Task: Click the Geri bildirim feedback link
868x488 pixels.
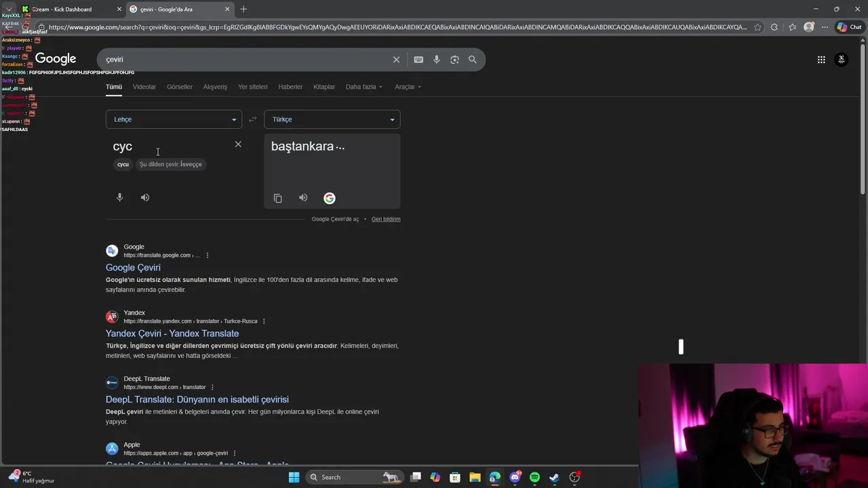Action: (386, 219)
